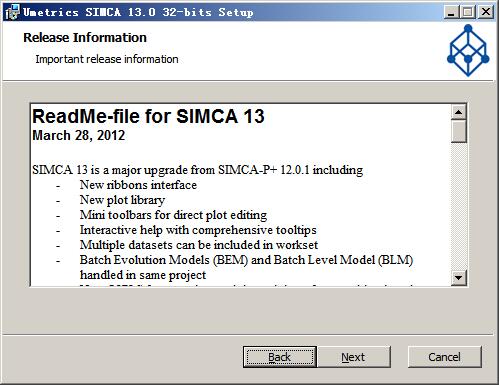The image size is (499, 385).
Task: Click the 'New ribbons interface' list item
Action: point(138,185)
